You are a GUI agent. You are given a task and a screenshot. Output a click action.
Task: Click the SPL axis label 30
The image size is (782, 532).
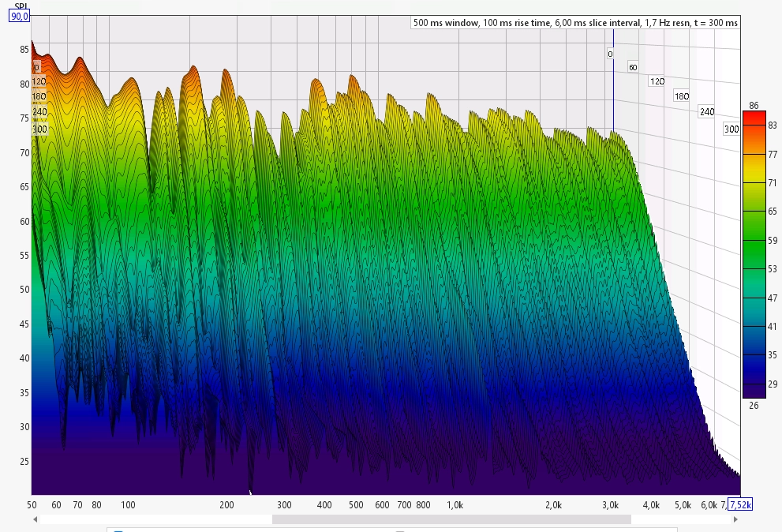click(24, 427)
